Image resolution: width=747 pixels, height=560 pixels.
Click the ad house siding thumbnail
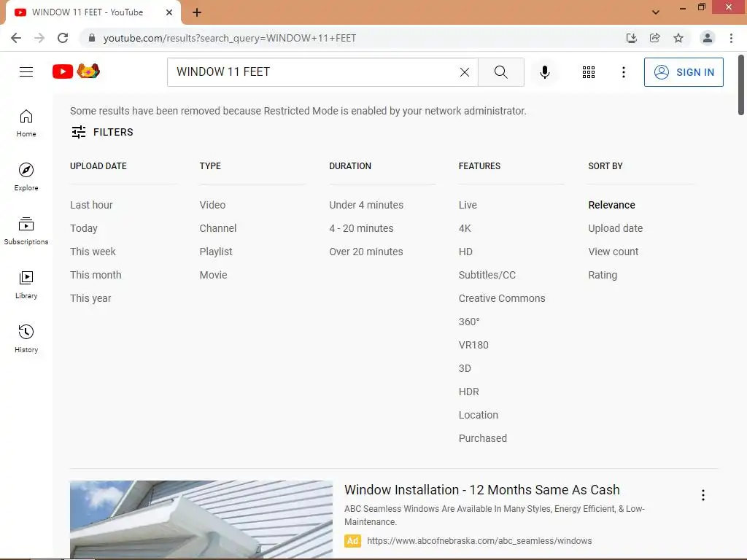(x=201, y=519)
